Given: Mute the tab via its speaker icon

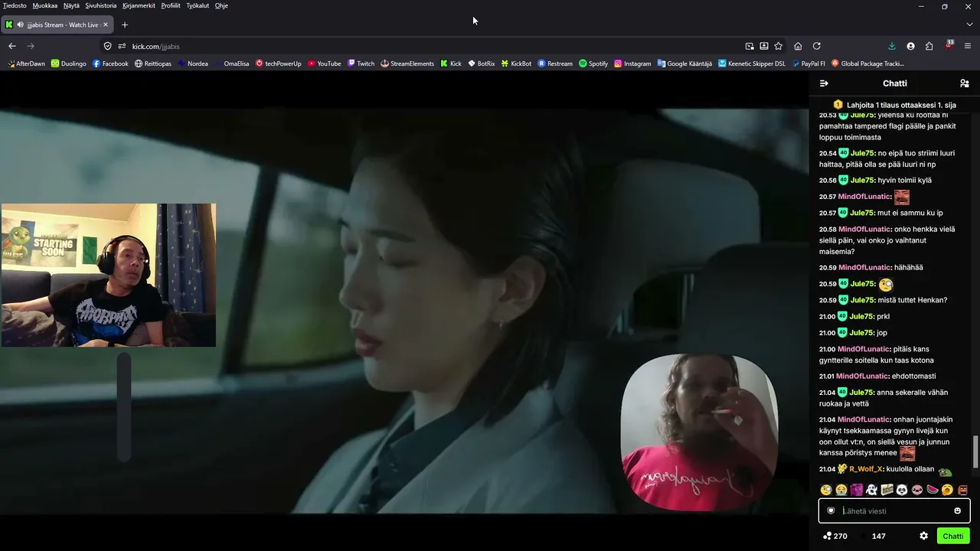Looking at the screenshot, I should pyautogui.click(x=20, y=24).
